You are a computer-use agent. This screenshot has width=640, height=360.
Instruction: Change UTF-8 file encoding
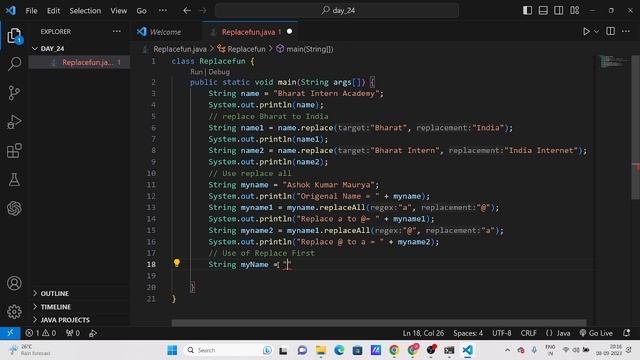(502, 333)
